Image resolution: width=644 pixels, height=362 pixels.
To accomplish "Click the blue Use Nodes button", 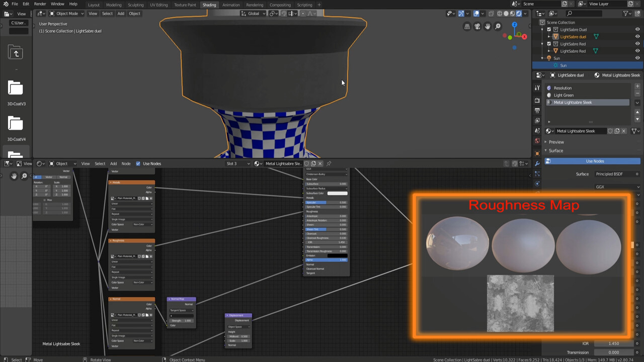I will [x=595, y=161].
